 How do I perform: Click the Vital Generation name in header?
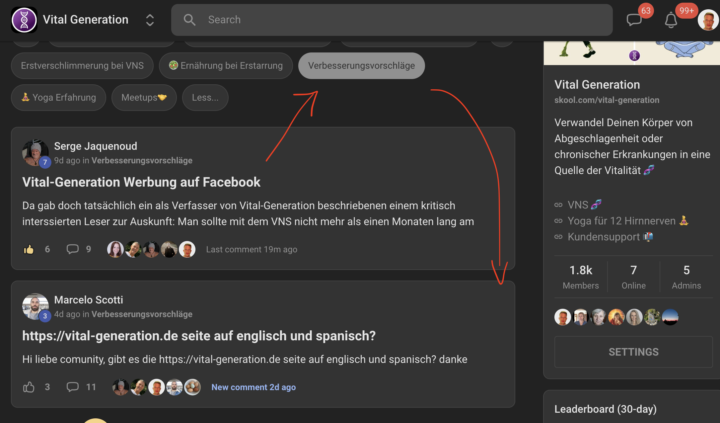85,20
